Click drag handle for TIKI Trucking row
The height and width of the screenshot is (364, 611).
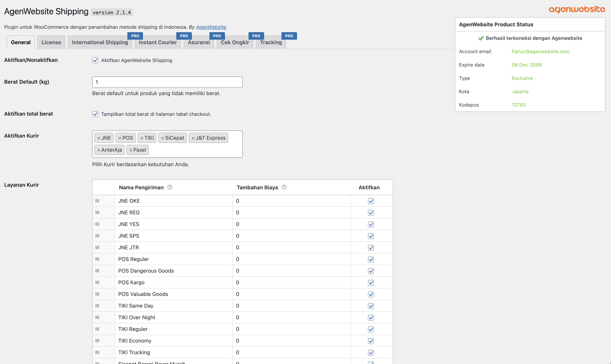pyautogui.click(x=97, y=352)
